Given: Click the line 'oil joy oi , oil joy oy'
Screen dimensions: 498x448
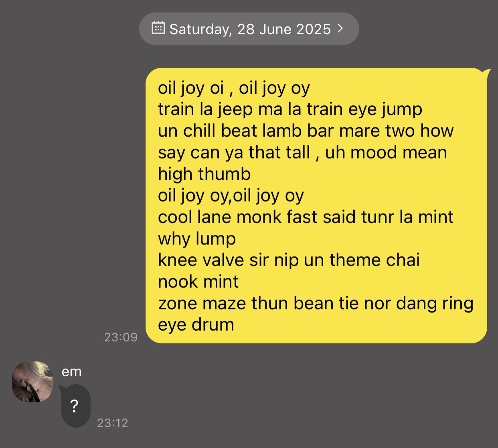Looking at the screenshot, I should [234, 88].
